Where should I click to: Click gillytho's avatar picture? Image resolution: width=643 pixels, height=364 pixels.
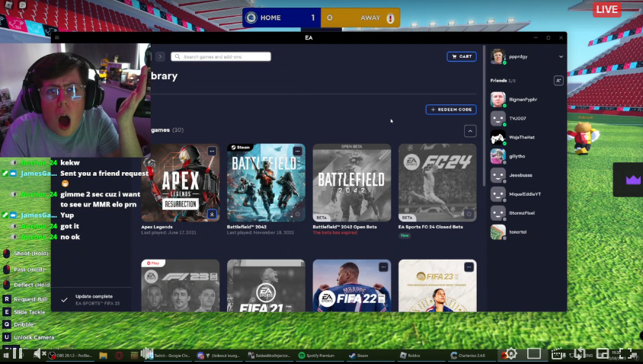pyautogui.click(x=497, y=156)
